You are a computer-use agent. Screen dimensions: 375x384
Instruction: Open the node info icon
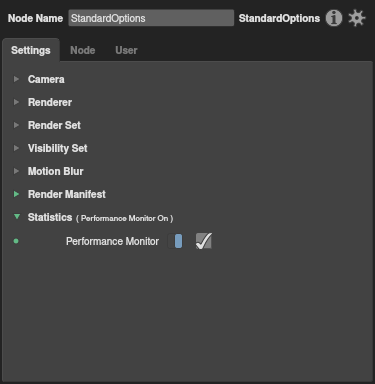click(334, 18)
